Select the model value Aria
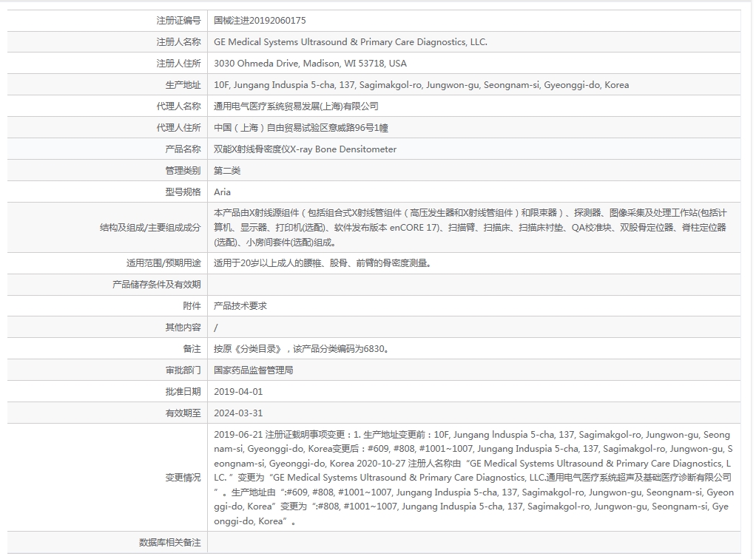This screenshot has height=559, width=756. (x=222, y=192)
